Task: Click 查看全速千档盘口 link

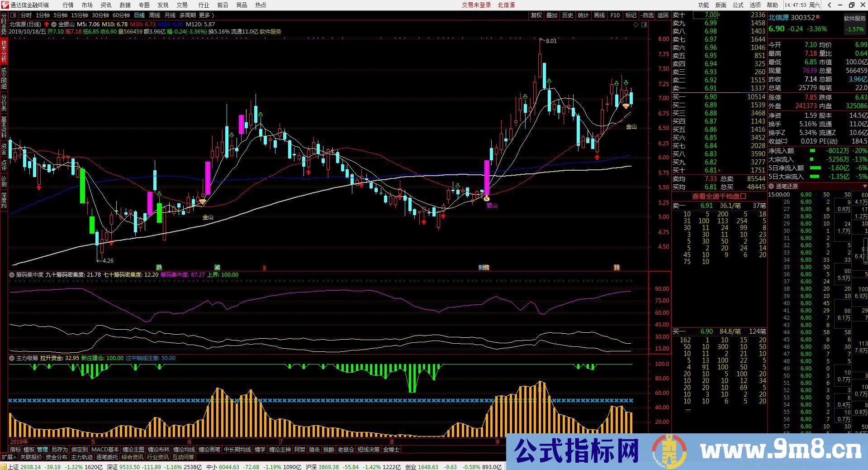Action: pos(719,197)
